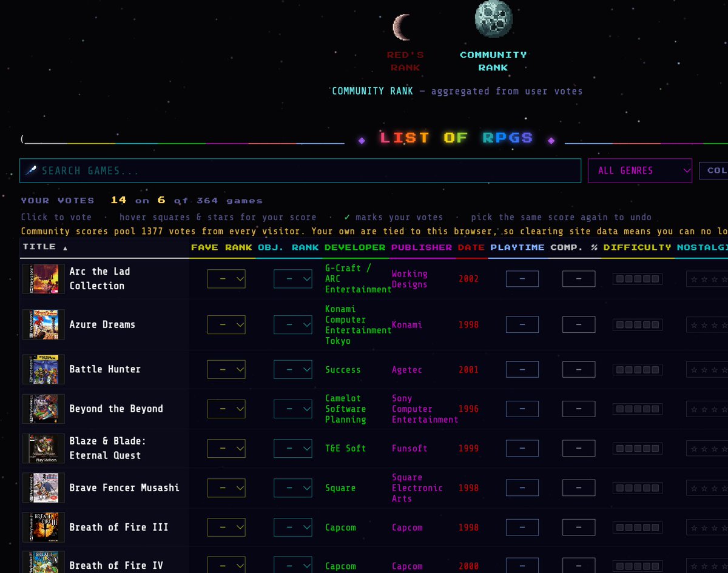Click Comp. % box for Battle Hunter
This screenshot has height=573, width=728.
point(579,369)
